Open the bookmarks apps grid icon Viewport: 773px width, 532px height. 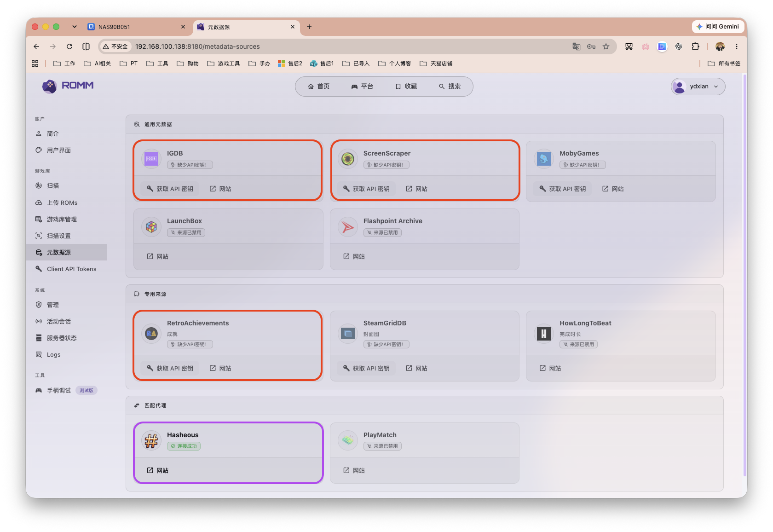coord(35,64)
